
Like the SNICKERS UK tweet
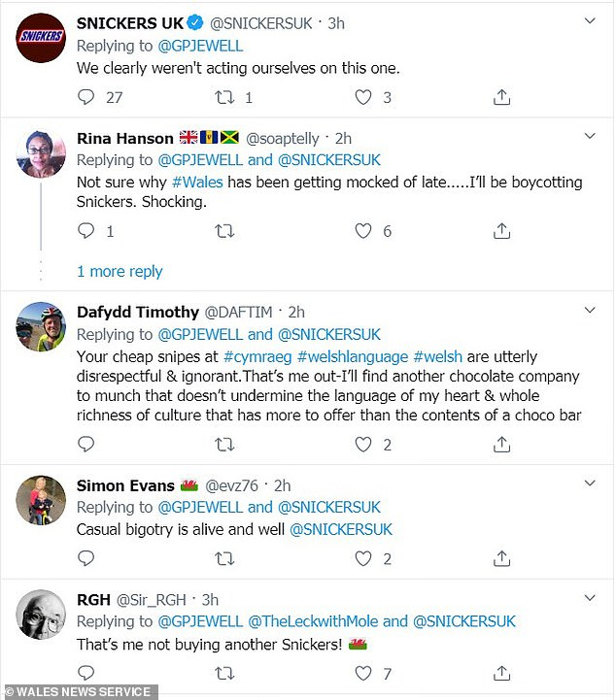pos(363,97)
